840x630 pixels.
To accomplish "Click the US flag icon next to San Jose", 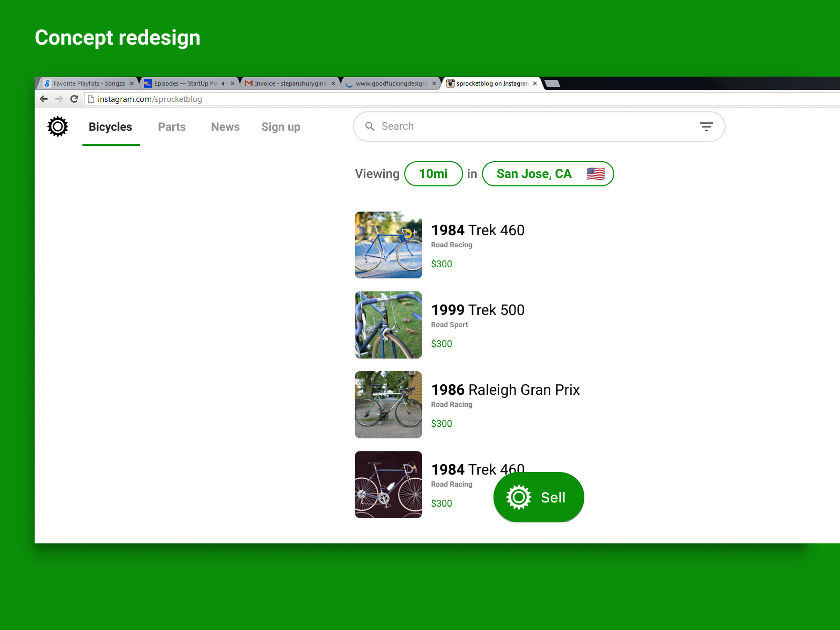I will 596,173.
